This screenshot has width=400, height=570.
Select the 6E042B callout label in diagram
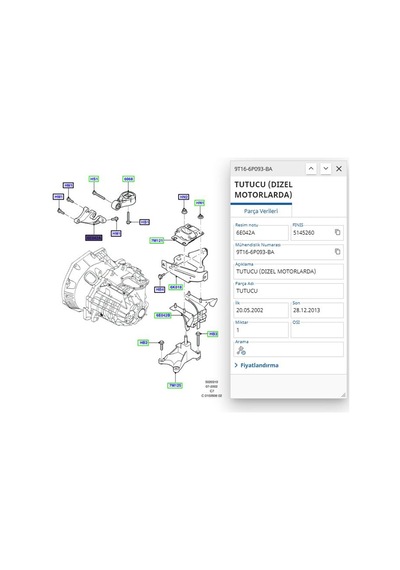point(163,315)
